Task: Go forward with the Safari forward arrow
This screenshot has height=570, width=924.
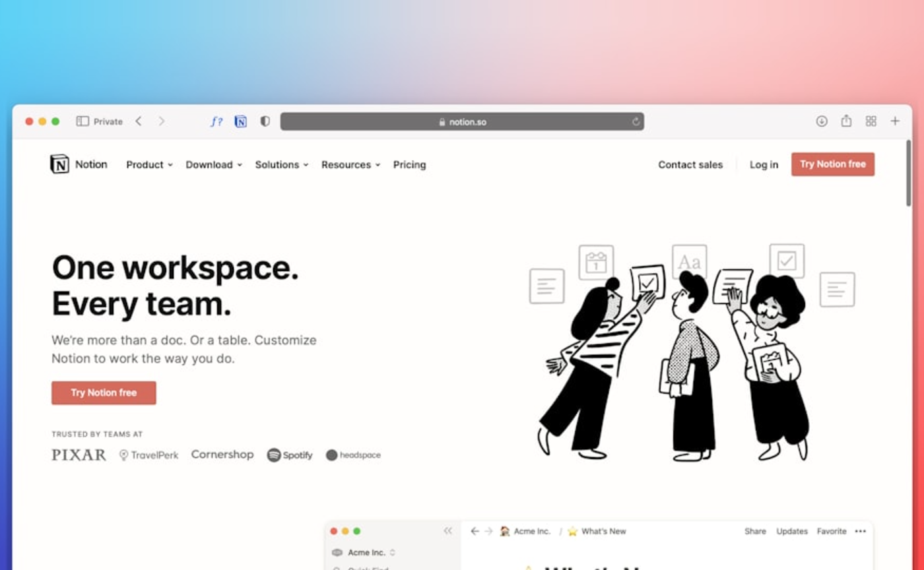Action: 162,121
